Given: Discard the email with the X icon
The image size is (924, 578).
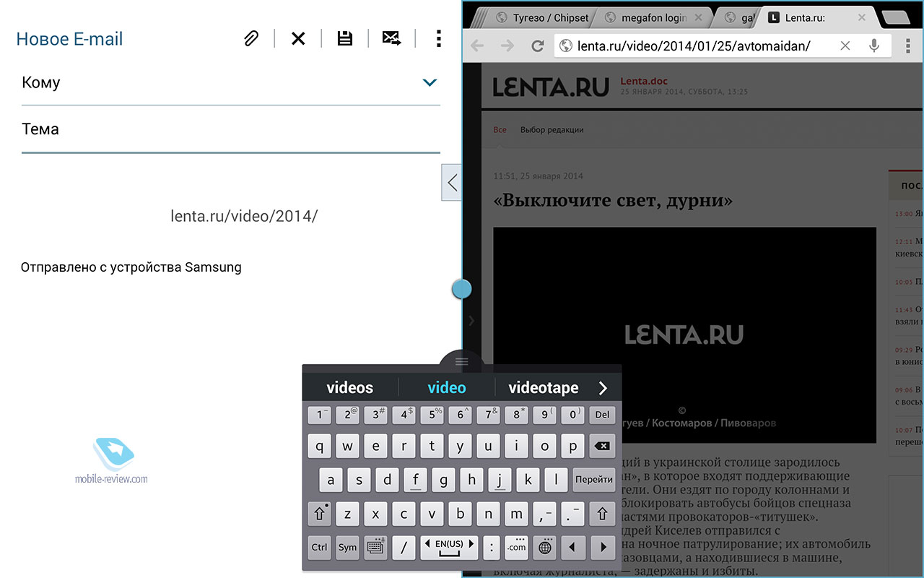Looking at the screenshot, I should click(x=298, y=38).
